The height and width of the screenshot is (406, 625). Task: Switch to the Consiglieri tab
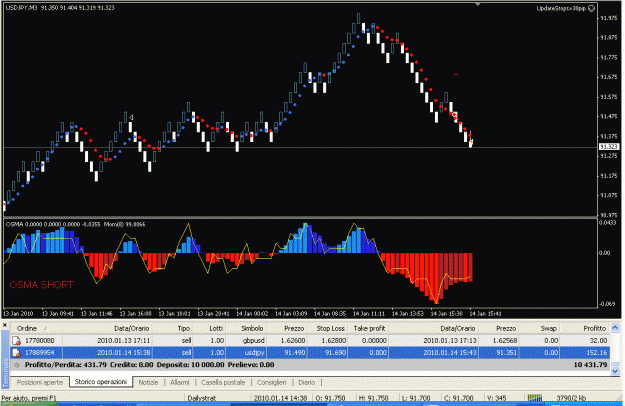click(271, 382)
